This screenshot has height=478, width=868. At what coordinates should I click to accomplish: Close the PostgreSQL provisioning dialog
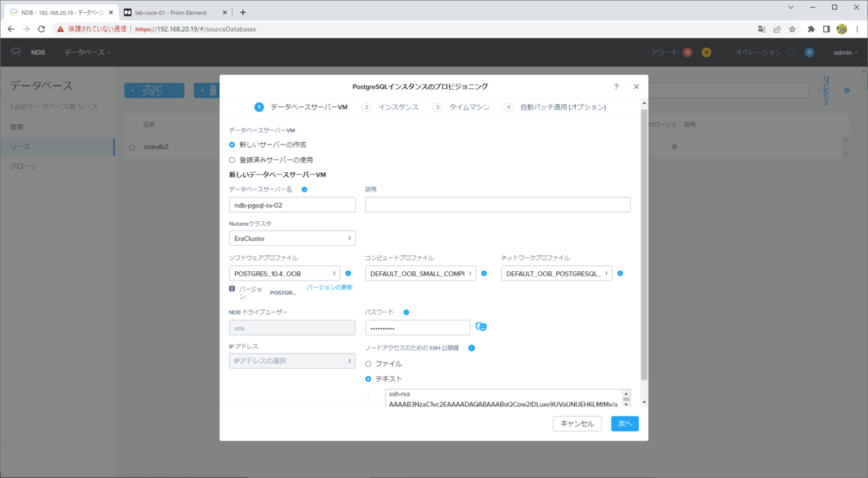click(637, 87)
